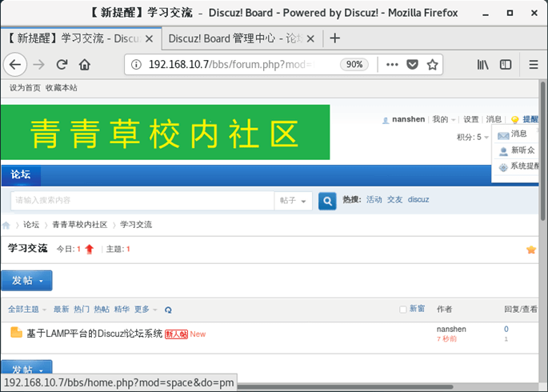This screenshot has height=392, width=548.
Task: Filter threads by 热帖
Action: 102,309
